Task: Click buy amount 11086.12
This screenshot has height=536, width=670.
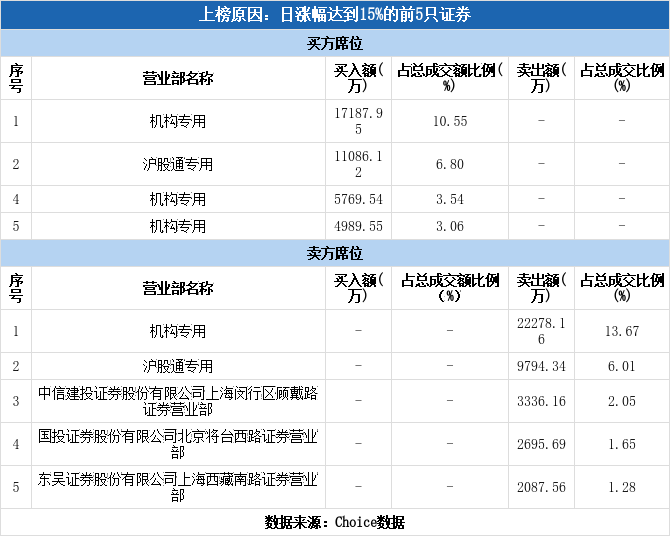Action: pyautogui.click(x=359, y=164)
